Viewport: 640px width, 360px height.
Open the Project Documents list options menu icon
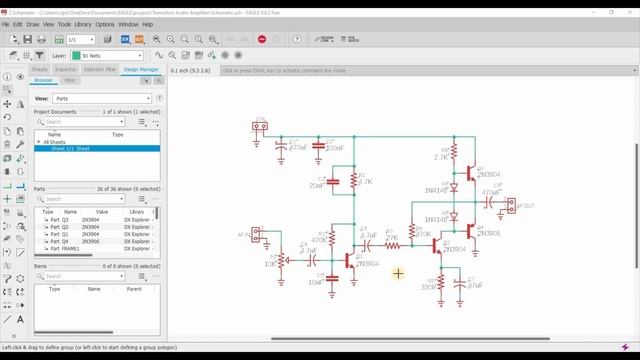tap(142, 122)
